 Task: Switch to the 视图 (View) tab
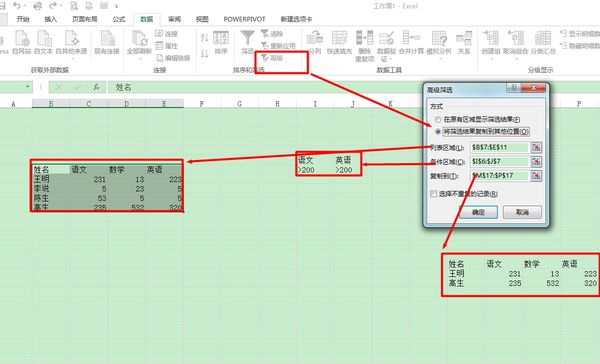[202, 19]
